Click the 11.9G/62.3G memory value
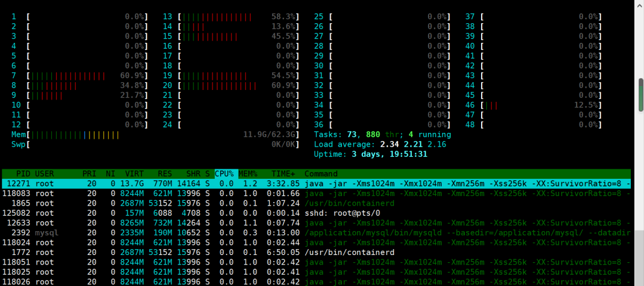The height and width of the screenshot is (286, 644). tap(269, 135)
